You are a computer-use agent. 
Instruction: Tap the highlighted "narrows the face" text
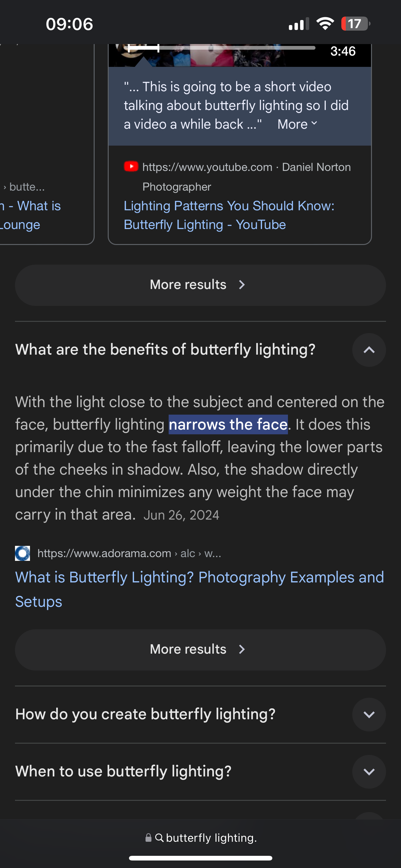tap(228, 425)
